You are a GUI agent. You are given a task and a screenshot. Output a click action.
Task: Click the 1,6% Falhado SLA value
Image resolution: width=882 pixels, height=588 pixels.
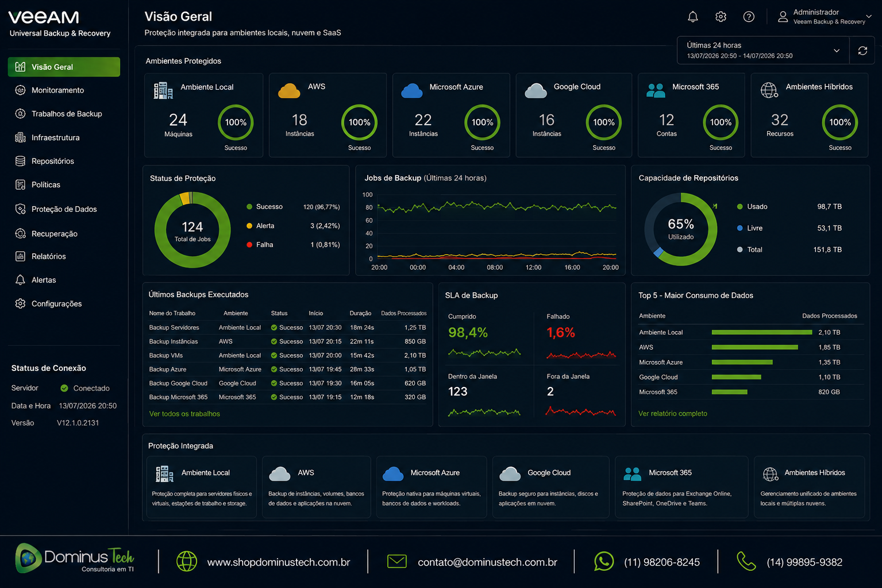pos(561,332)
